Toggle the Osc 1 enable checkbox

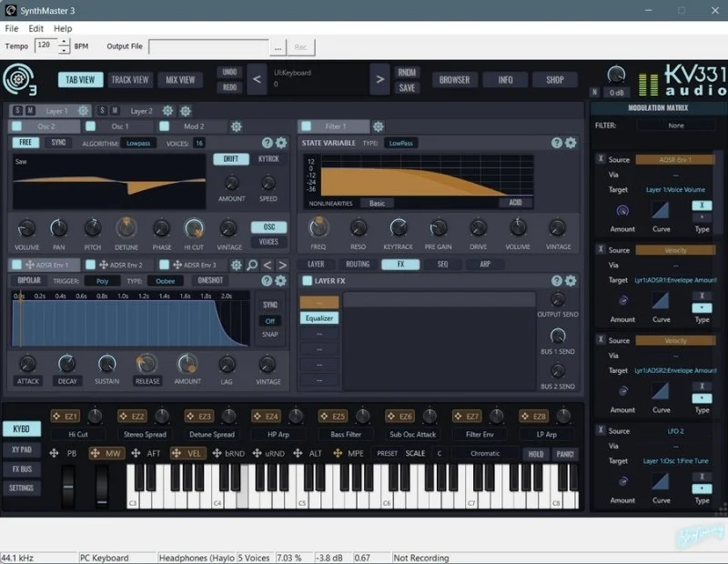coord(90,126)
